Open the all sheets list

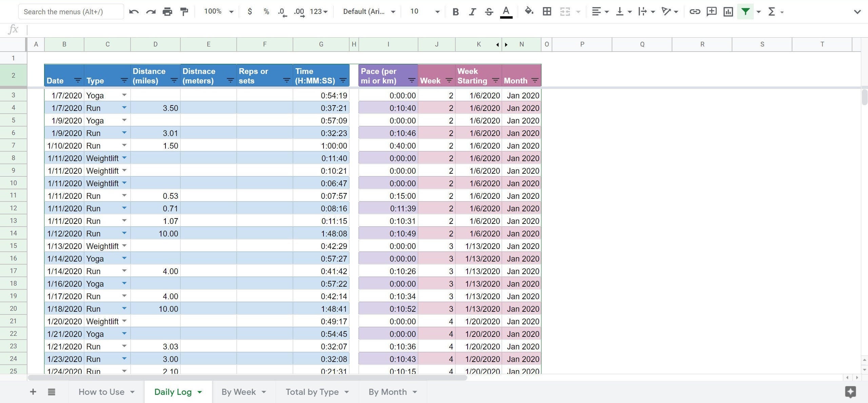51,392
